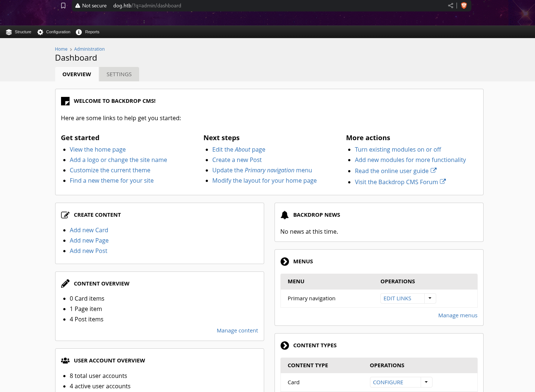The width and height of the screenshot is (535, 392).
Task: Click the Home breadcrumb link
Action: click(x=61, y=49)
